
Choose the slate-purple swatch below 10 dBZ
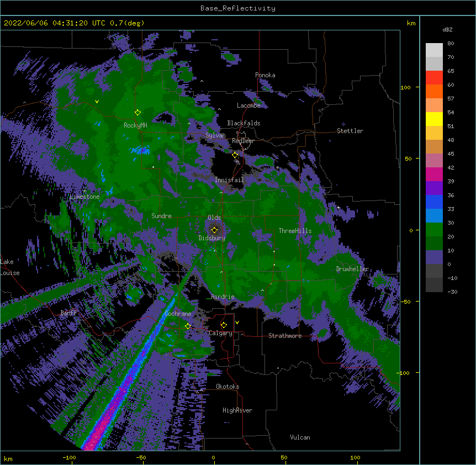point(434,257)
